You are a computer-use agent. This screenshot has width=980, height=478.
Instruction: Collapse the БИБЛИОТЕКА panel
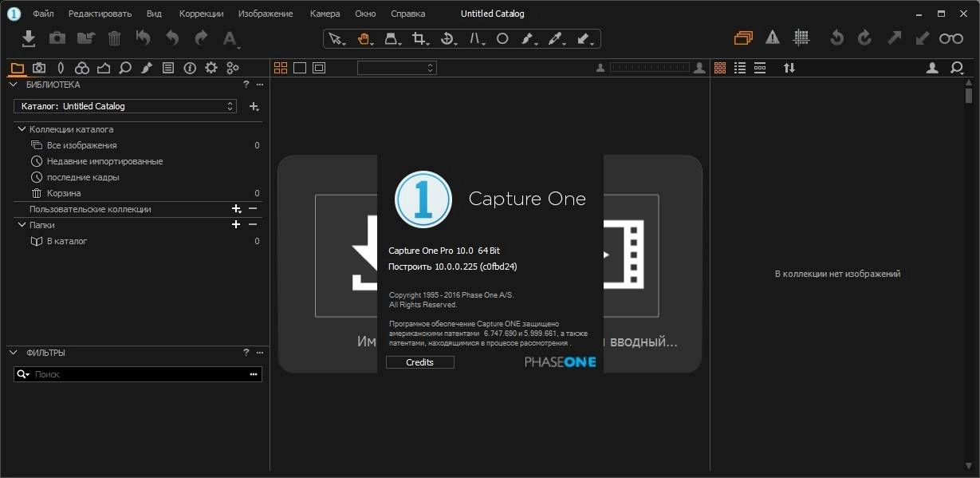(14, 84)
